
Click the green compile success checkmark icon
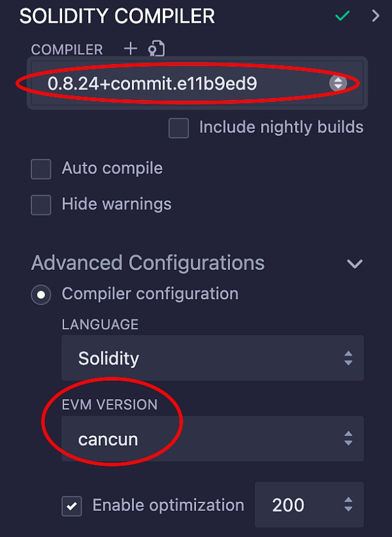tap(342, 16)
